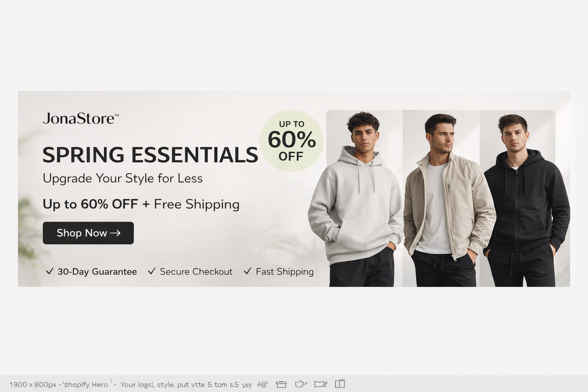Click the arrow icon inside the Shop Now button
Screen dimensions: 588x392
115,233
